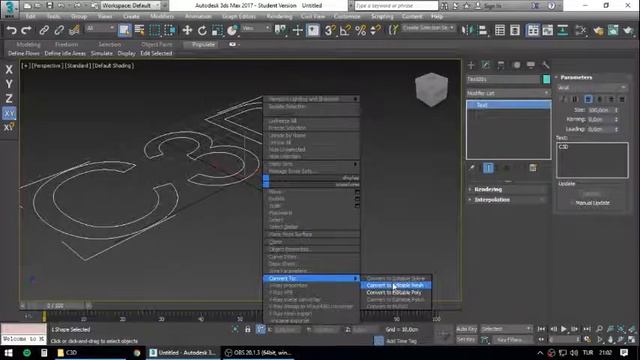Click Define Flows in ribbon
This screenshot has width=640, height=360.
(24, 53)
